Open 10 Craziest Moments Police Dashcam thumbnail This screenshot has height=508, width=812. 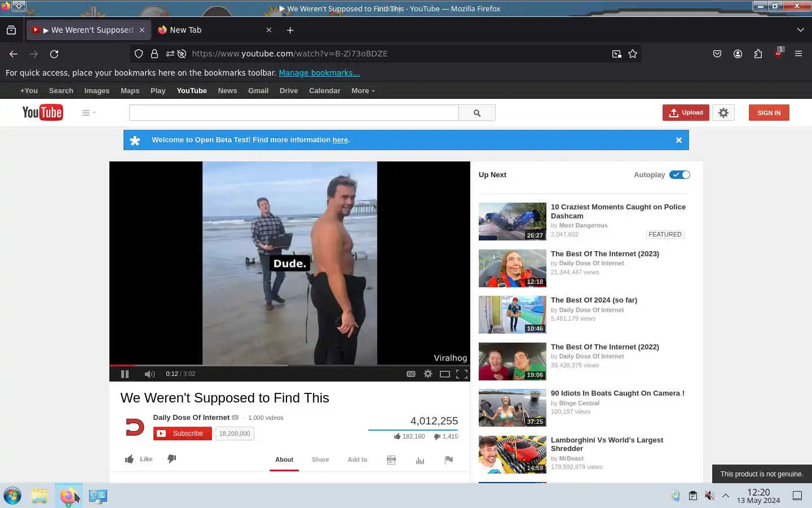[x=513, y=221]
